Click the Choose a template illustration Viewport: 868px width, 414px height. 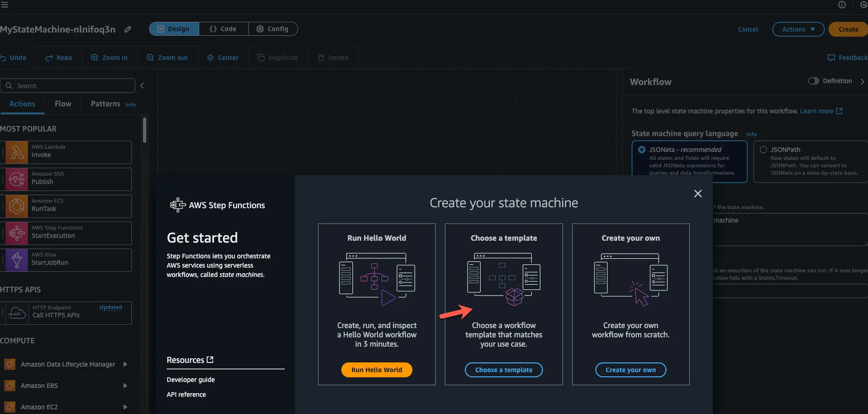pos(504,279)
